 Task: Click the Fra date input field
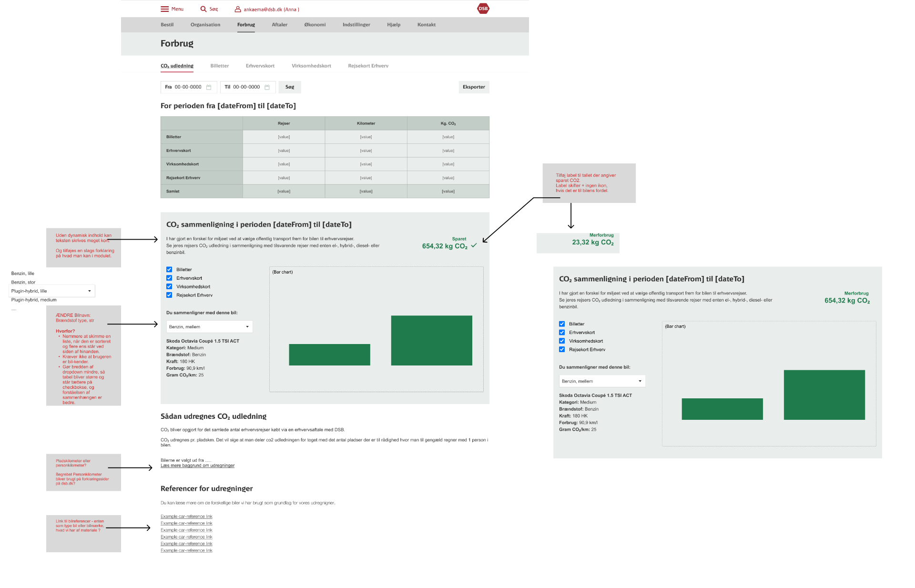(x=189, y=87)
